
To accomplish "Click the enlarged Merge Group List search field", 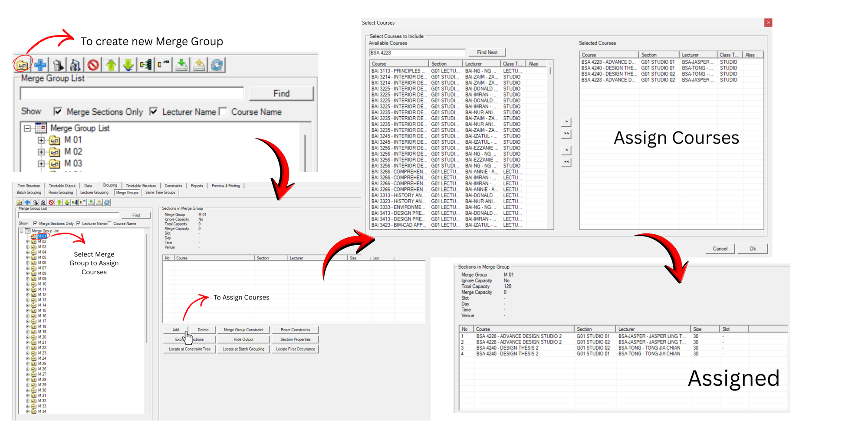I will coord(132,93).
